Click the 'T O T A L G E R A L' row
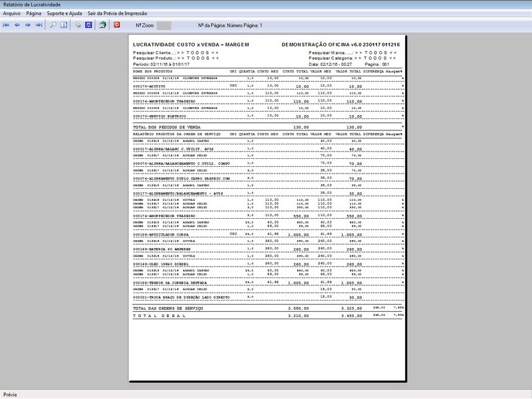 (x=268, y=316)
